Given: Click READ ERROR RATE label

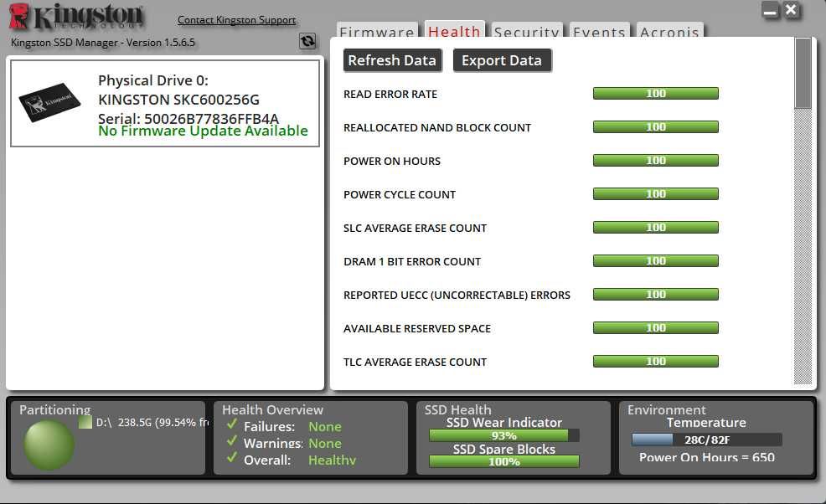Looking at the screenshot, I should (390, 95).
